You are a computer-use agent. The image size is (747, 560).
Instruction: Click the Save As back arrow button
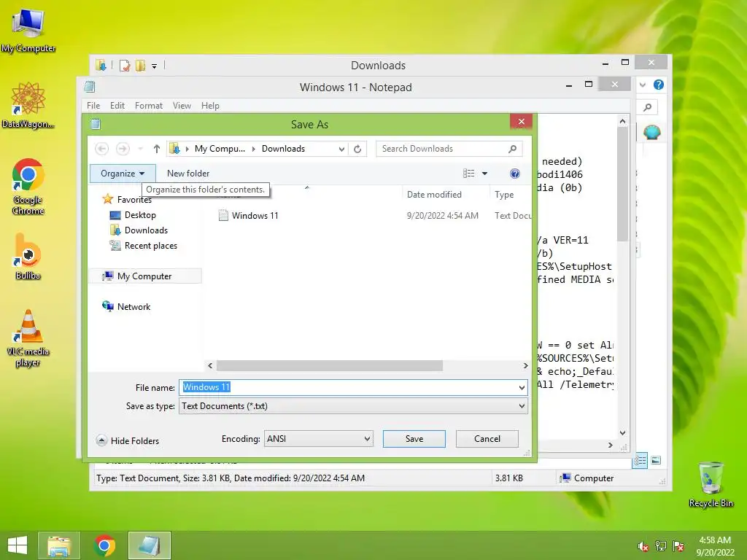point(101,149)
